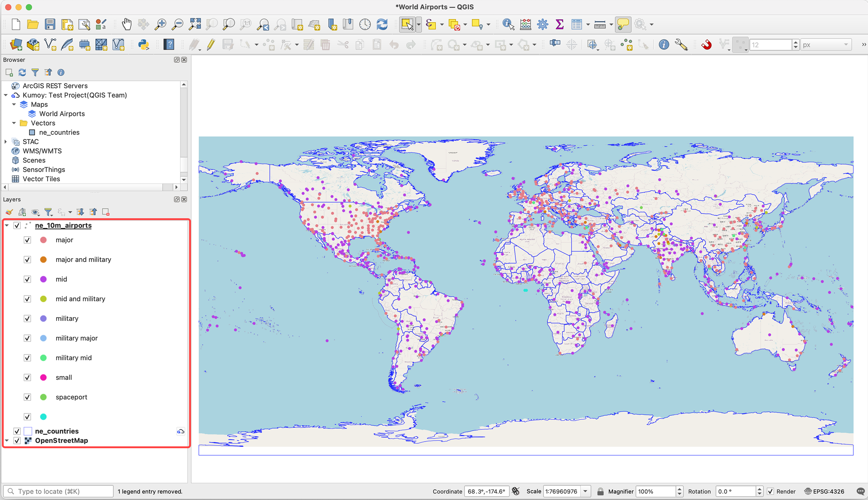This screenshot has width=868, height=500.
Task: Collapse the ne_10m_airports layer legend
Action: [6, 225]
